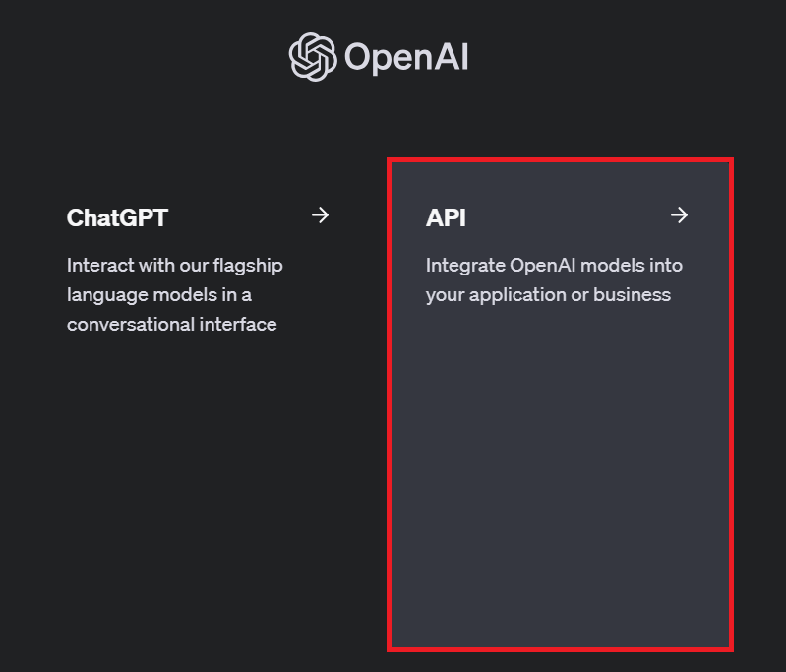Click the OpenAI wordmark text
Viewport: 786px width, 672px height.
coord(406,58)
